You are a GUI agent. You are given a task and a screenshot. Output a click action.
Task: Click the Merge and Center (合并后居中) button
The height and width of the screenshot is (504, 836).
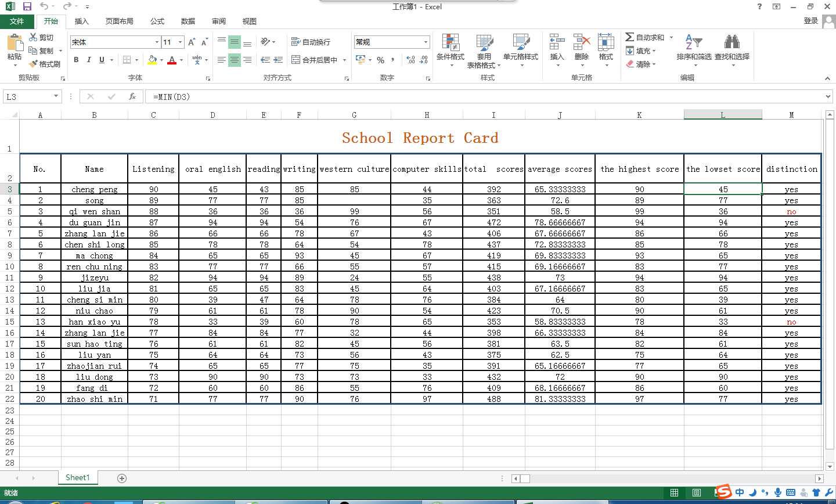tap(314, 60)
